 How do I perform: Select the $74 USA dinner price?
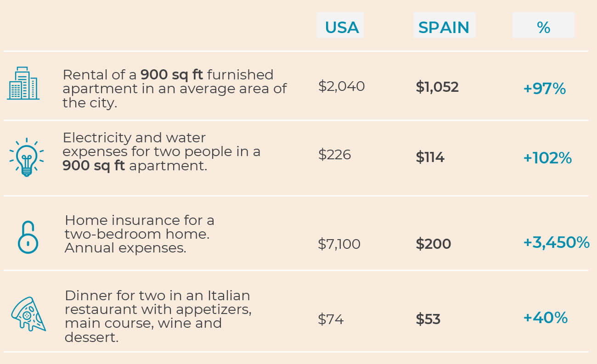[331, 319]
